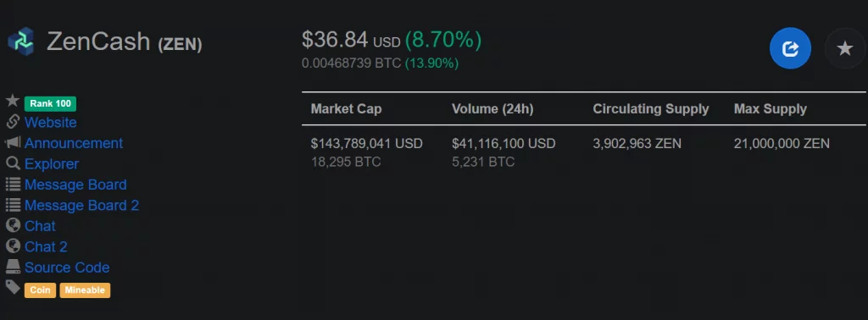The image size is (868, 320).
Task: Click the megaphone icon beside Announcement
Action: coord(13,142)
